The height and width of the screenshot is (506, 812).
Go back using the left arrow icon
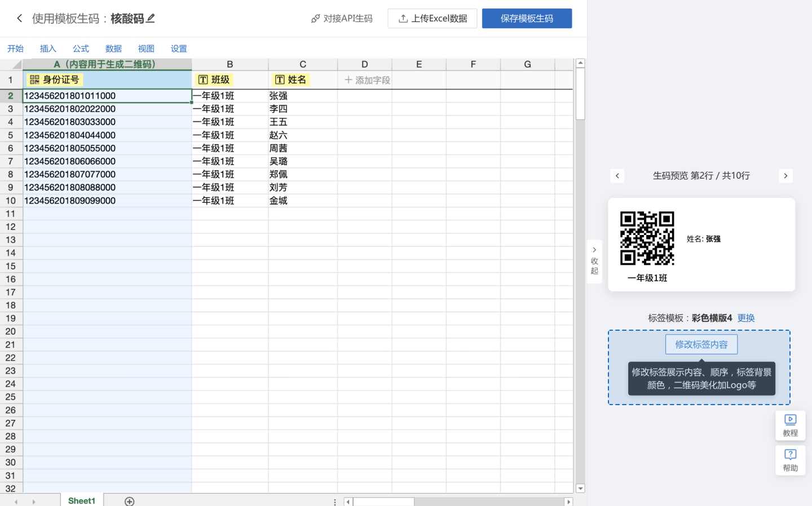pyautogui.click(x=20, y=18)
